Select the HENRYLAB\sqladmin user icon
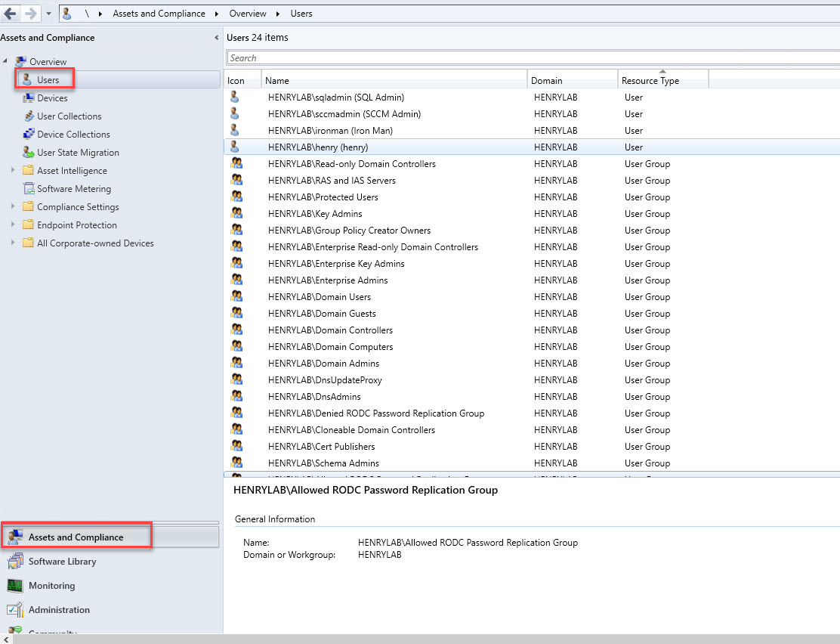 [235, 98]
